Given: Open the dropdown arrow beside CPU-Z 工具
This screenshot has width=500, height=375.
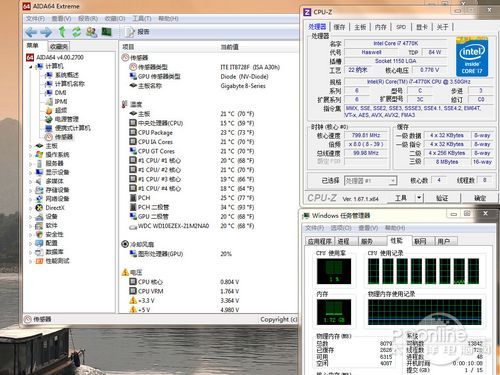Looking at the screenshot, I should [x=419, y=198].
